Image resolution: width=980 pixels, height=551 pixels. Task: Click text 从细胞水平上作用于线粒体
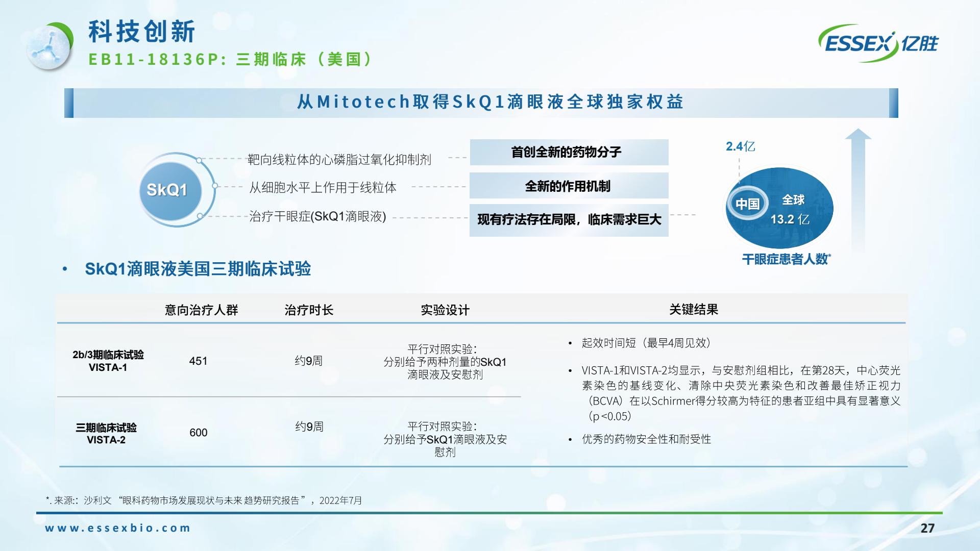[x=323, y=187]
